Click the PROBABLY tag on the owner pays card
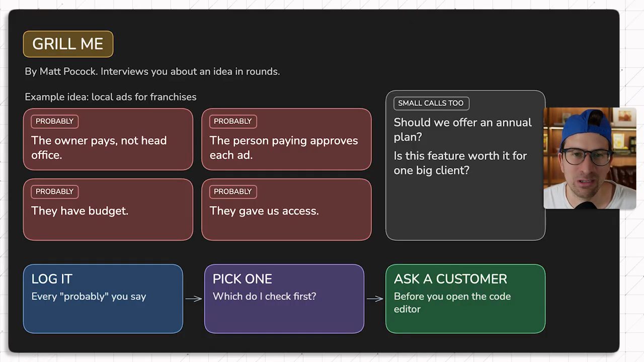Screen dimensions: 644x362 coord(54,121)
